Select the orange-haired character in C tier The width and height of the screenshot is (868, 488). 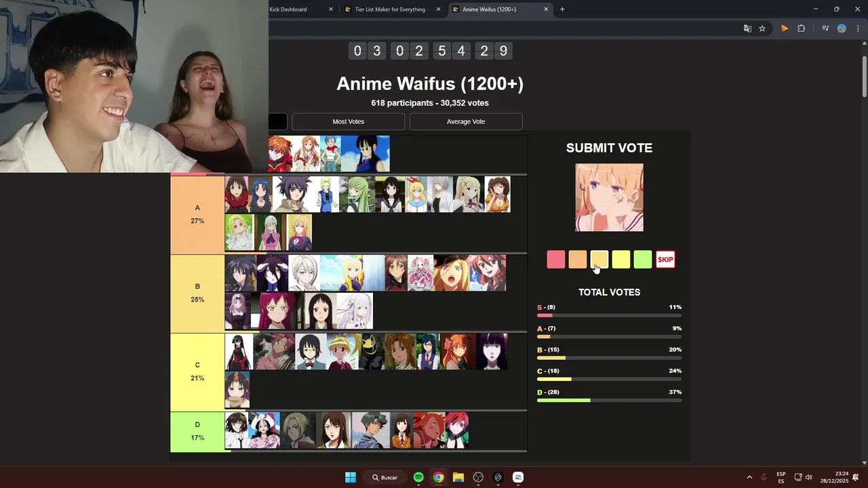(458, 352)
